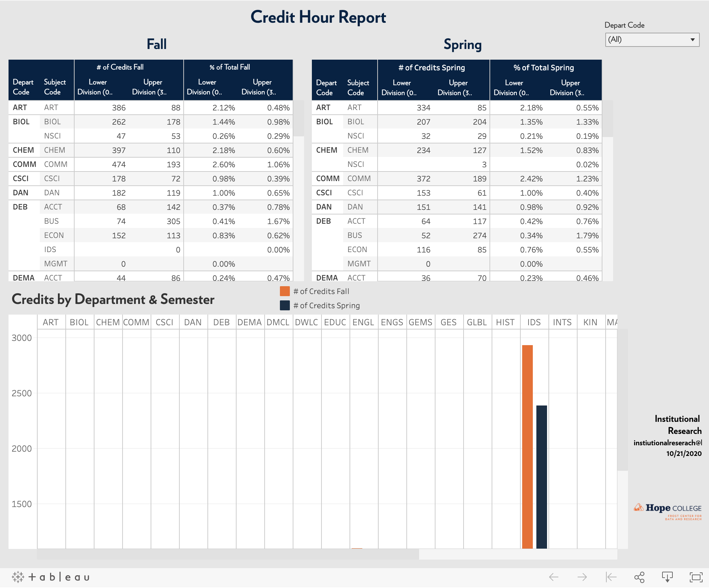Open the Download icon
The image size is (709, 588).
(x=667, y=577)
